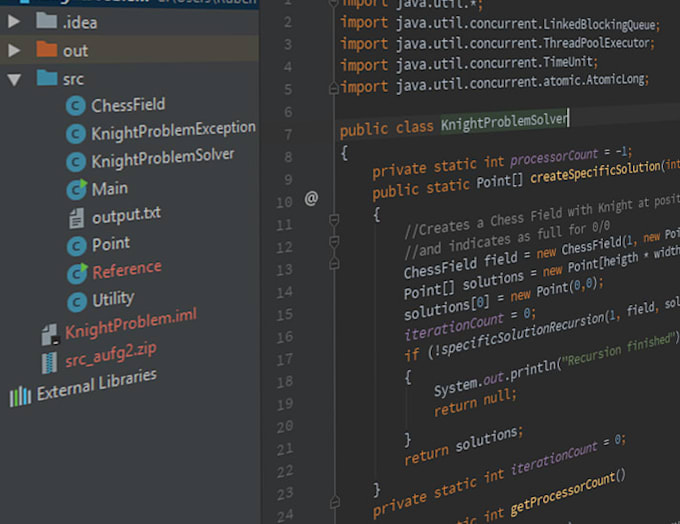Click the Reference class icon
Viewport: 680px width, 524px height.
point(76,272)
